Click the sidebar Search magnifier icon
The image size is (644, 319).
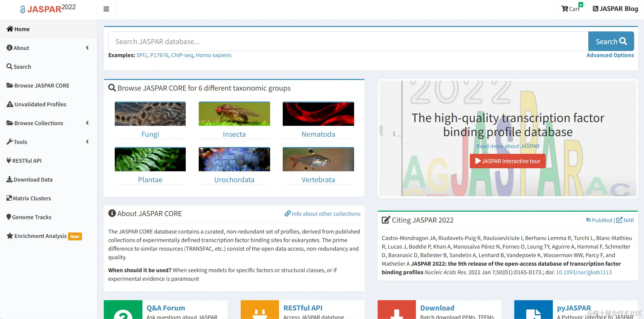(10, 66)
